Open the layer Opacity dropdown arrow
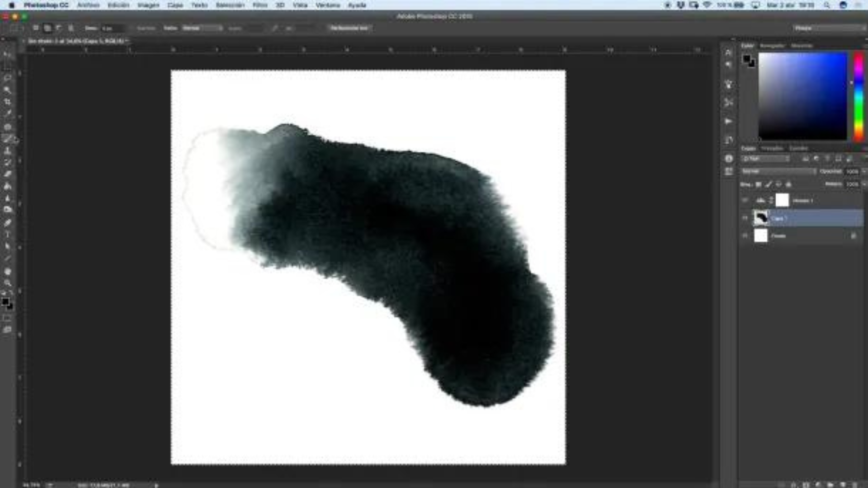Screen dimensions: 868x488 (x=864, y=172)
